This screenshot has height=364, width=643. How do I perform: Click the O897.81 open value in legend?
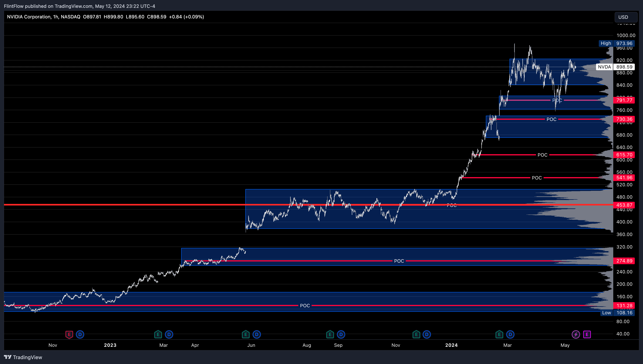coord(92,17)
